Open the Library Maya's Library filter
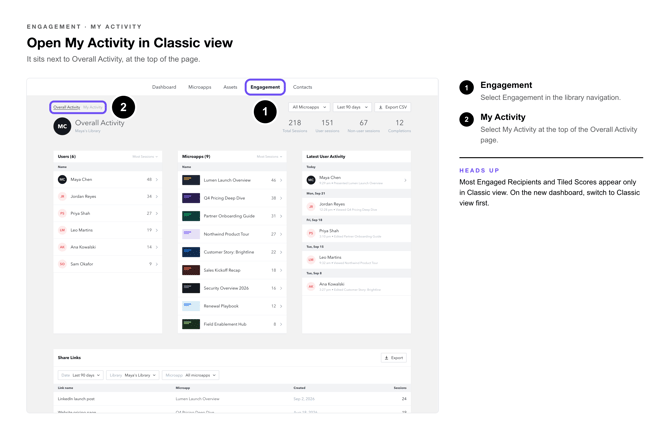The width and height of the screenshot is (670, 430). [x=133, y=375]
